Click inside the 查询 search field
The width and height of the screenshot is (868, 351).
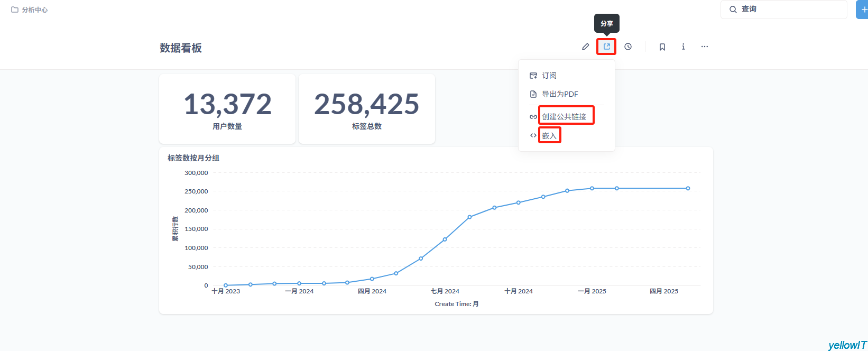pyautogui.click(x=788, y=10)
